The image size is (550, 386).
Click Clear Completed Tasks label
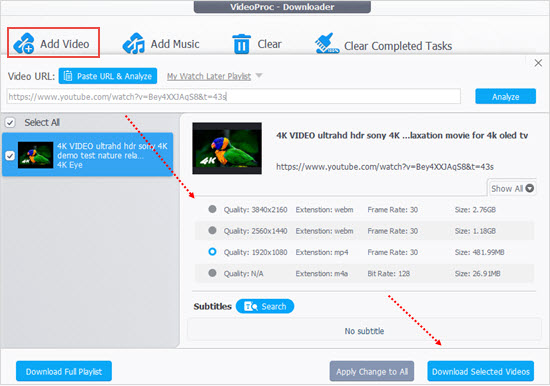(398, 46)
